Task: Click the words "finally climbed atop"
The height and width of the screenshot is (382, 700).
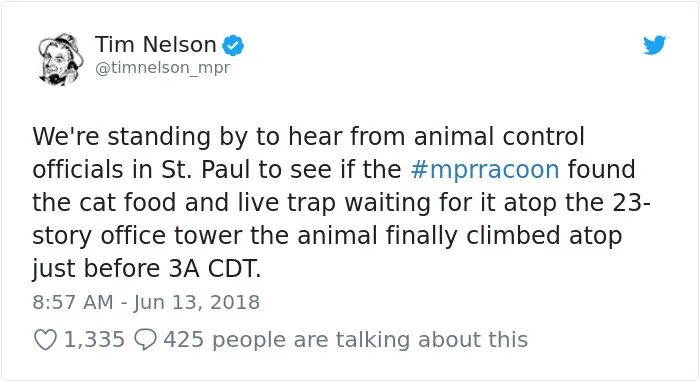Action: [504, 236]
